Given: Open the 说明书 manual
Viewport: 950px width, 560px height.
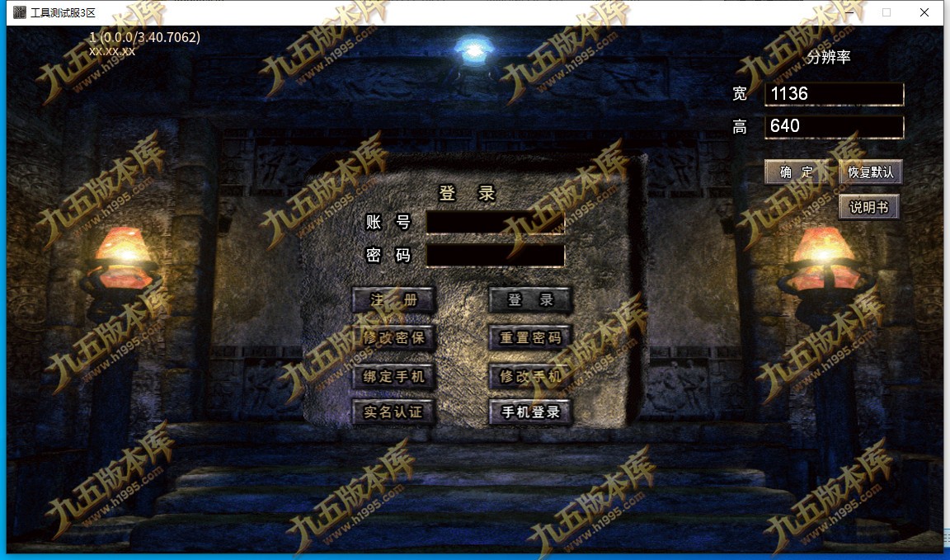Looking at the screenshot, I should click(869, 207).
